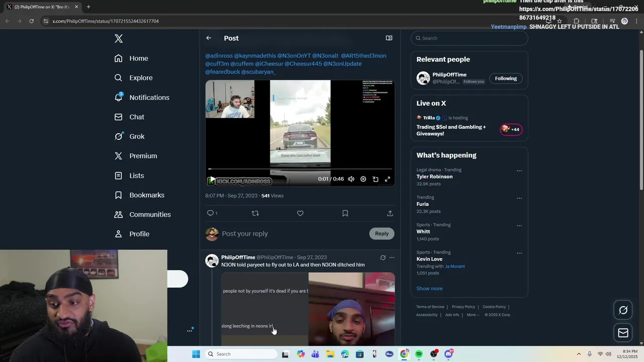Screen dimensions: 644x362
Task: Open PhilipOffTime in Relevant people
Action: [449, 75]
